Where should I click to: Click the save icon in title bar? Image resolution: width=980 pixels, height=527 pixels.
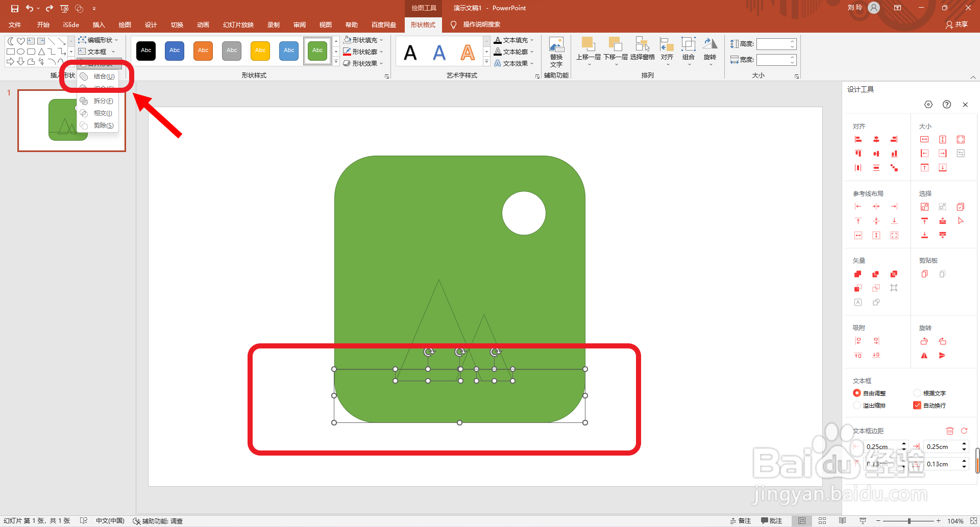coord(14,8)
